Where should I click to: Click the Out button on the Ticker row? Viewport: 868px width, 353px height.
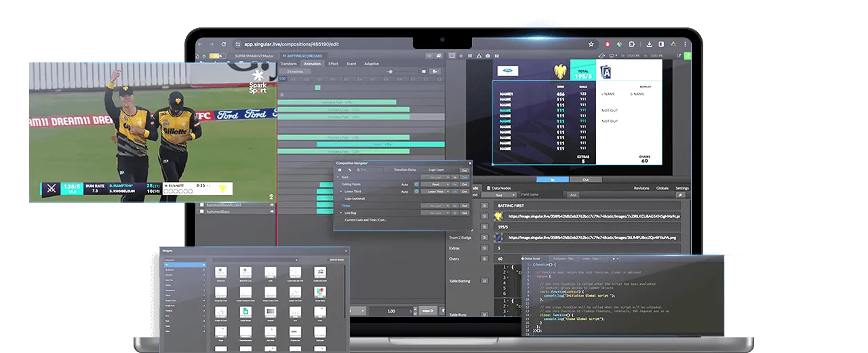[465, 205]
